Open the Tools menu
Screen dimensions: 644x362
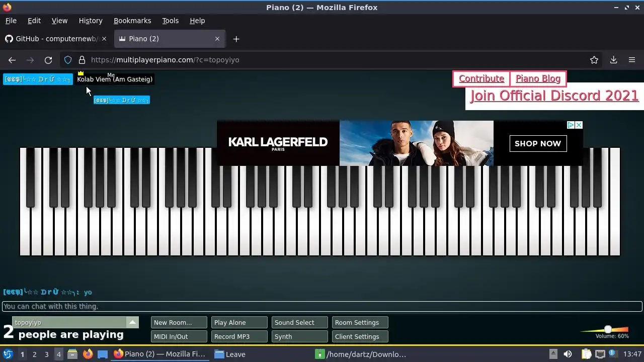(x=170, y=21)
